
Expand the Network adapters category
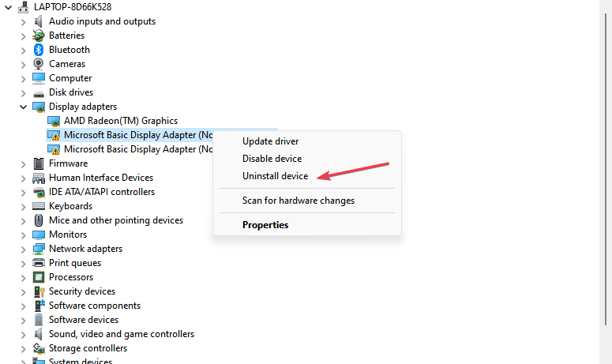click(23, 250)
